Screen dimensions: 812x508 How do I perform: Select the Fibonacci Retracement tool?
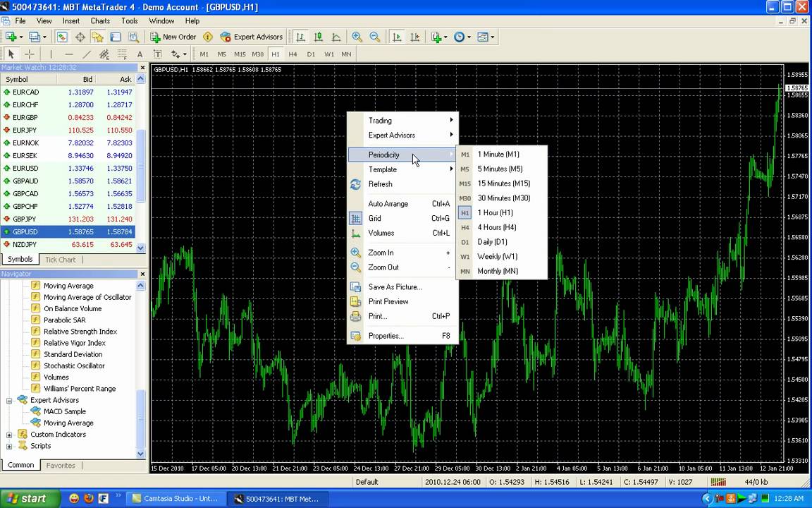[122, 54]
